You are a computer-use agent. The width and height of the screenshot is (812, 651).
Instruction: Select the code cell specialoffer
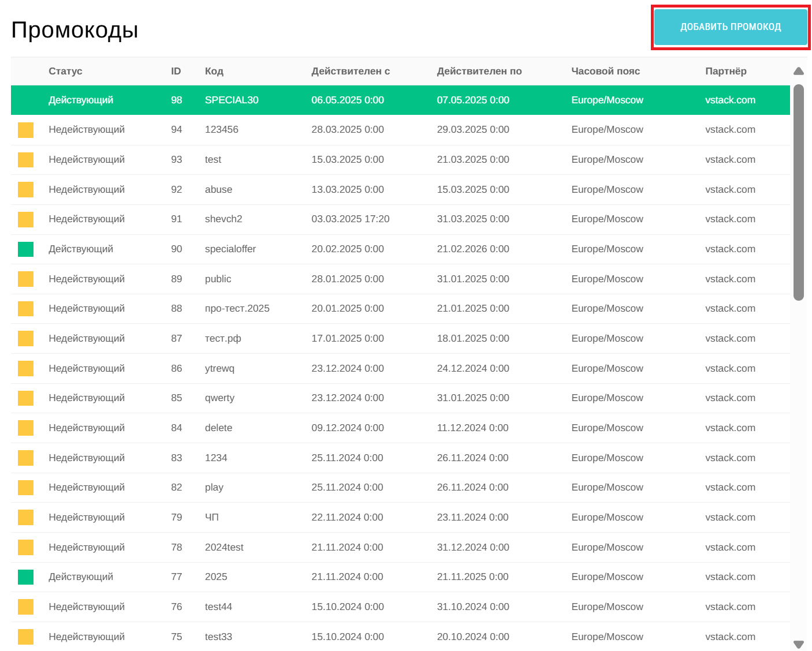click(230, 249)
